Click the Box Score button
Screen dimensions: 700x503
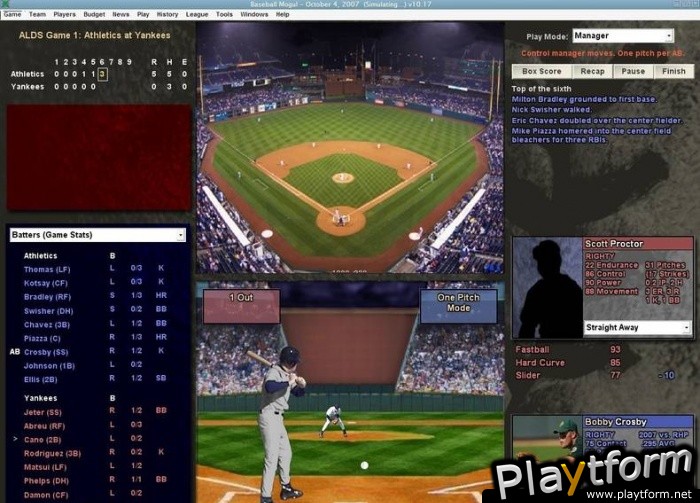pyautogui.click(x=542, y=71)
